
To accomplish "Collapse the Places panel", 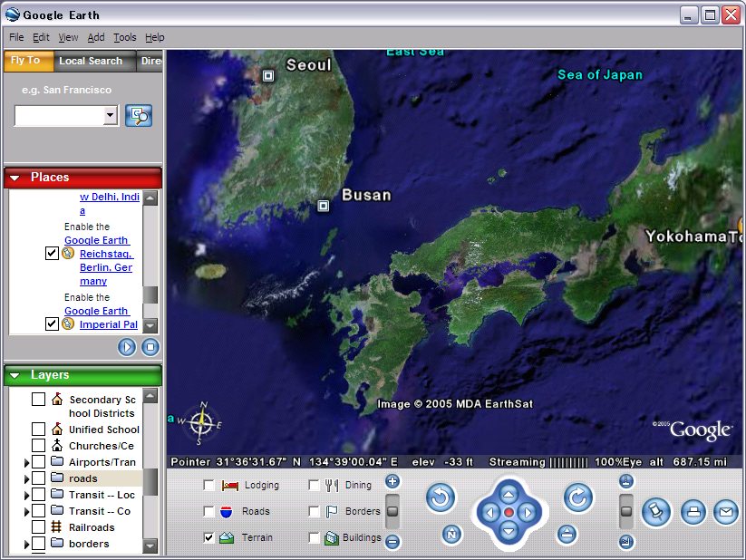I will coord(15,178).
